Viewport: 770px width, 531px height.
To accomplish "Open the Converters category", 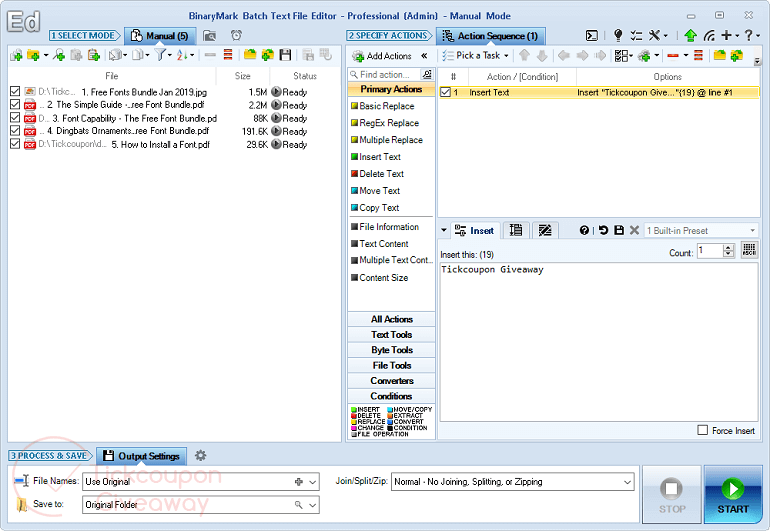I will point(391,381).
